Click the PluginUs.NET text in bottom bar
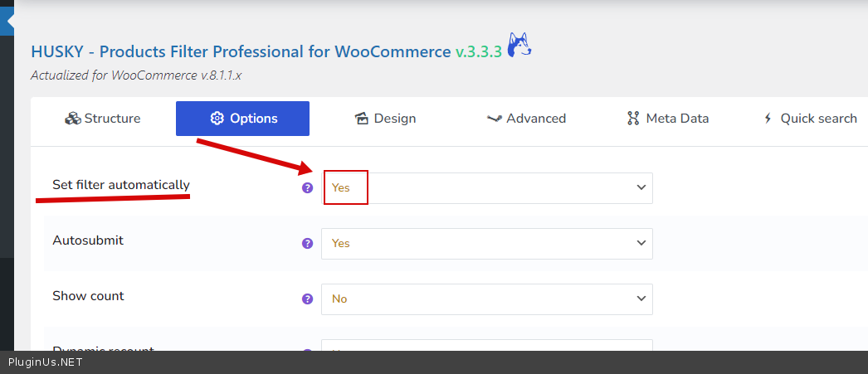The width and height of the screenshot is (868, 374). [x=46, y=362]
